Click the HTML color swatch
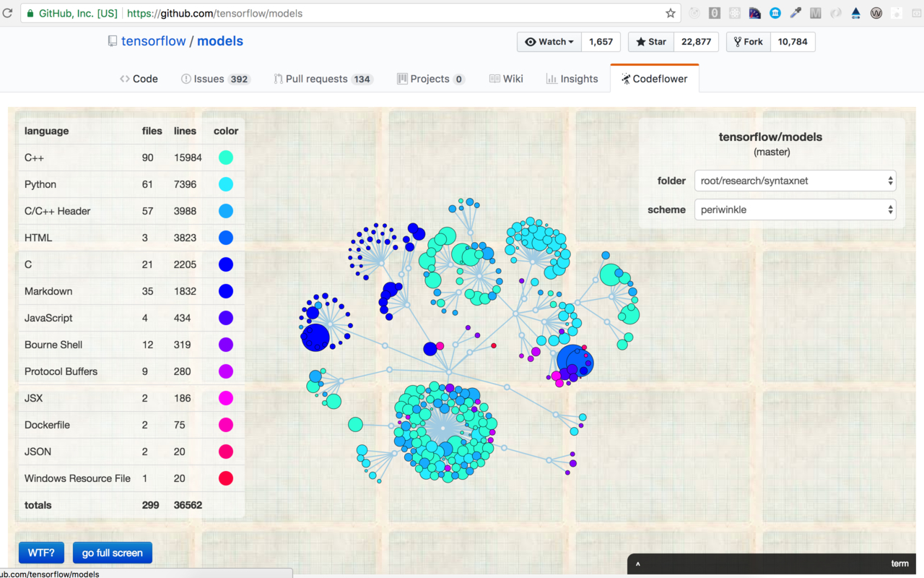924x578 pixels. [226, 238]
